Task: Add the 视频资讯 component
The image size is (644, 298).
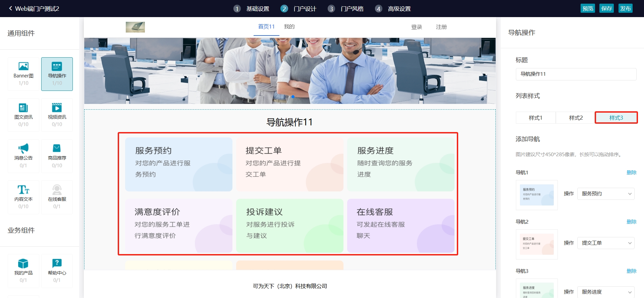Action: coord(57,115)
